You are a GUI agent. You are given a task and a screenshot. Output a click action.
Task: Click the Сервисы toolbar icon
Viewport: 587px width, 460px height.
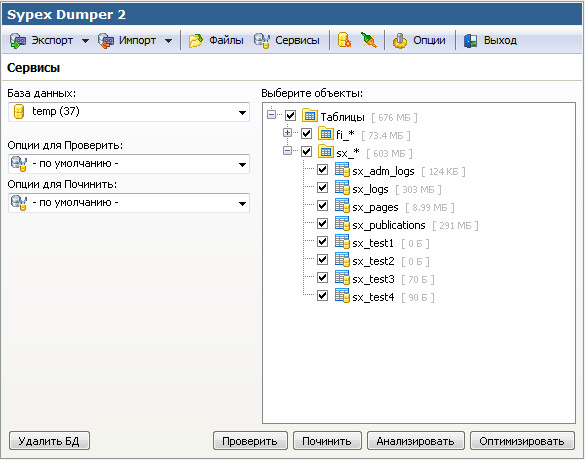(262, 40)
